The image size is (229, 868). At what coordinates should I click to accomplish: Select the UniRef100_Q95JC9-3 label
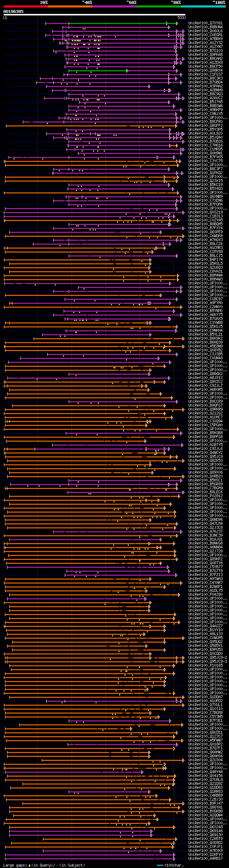point(208,662)
